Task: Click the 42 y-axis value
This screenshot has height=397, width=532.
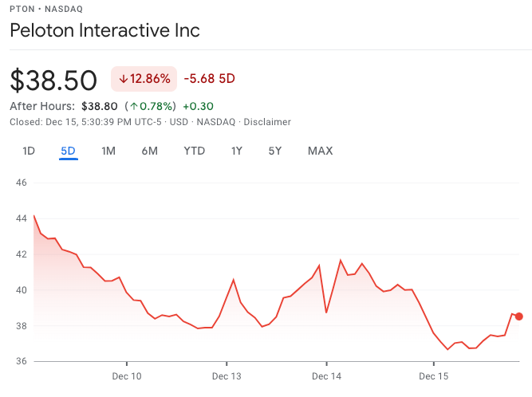Action: coord(22,254)
